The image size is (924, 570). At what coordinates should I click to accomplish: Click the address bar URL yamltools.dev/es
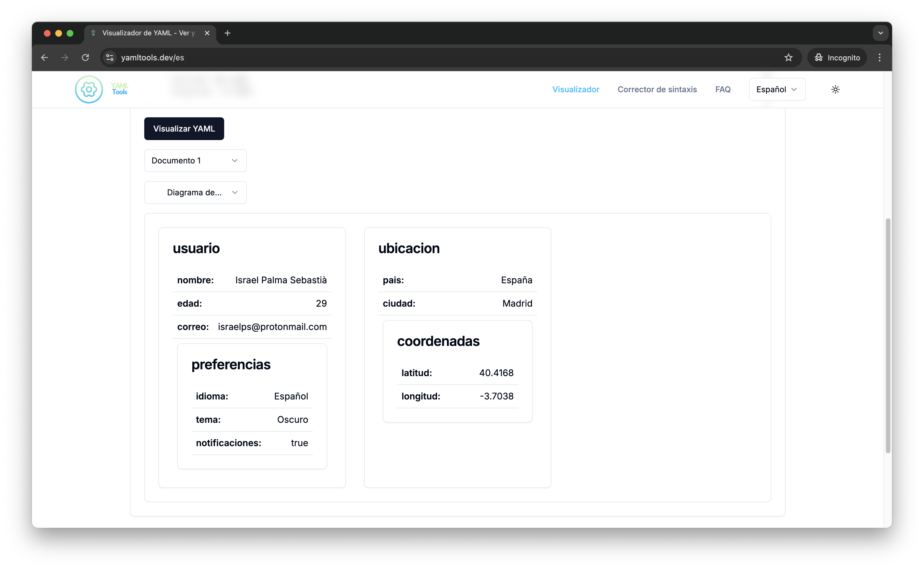(152, 57)
